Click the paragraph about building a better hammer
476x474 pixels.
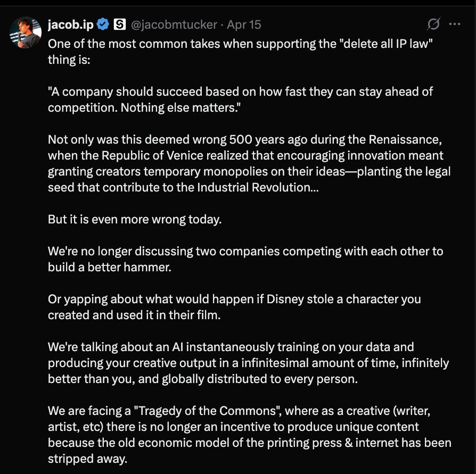[245, 259]
